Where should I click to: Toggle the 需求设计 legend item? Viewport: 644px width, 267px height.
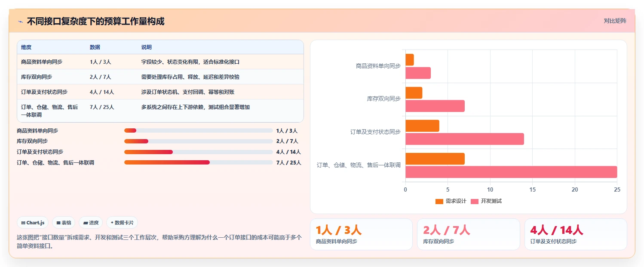tap(451, 201)
